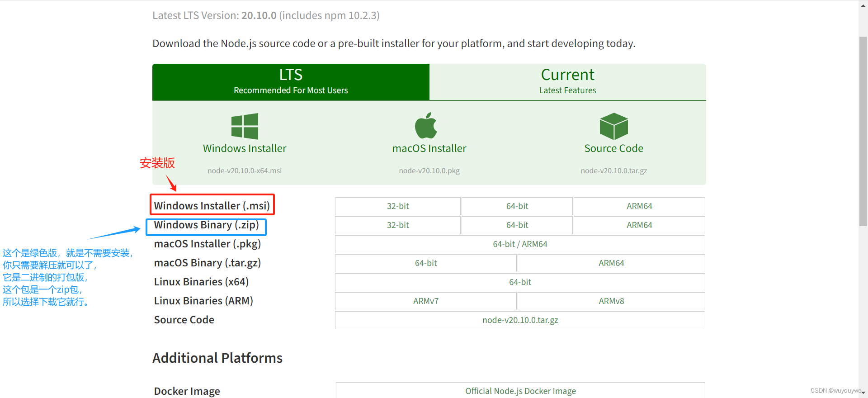This screenshot has width=868, height=398.
Task: Click node-v20.10.0-x64.msi file name text
Action: (245, 171)
